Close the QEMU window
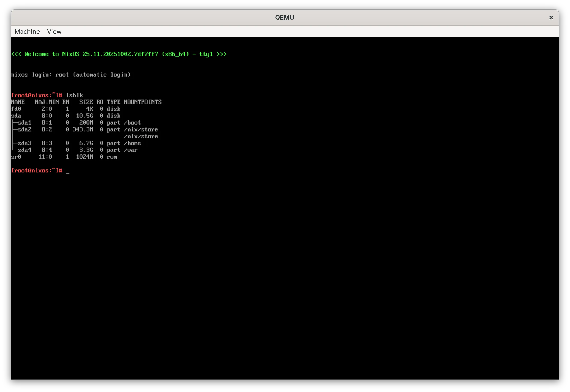The image size is (570, 392). tap(551, 17)
